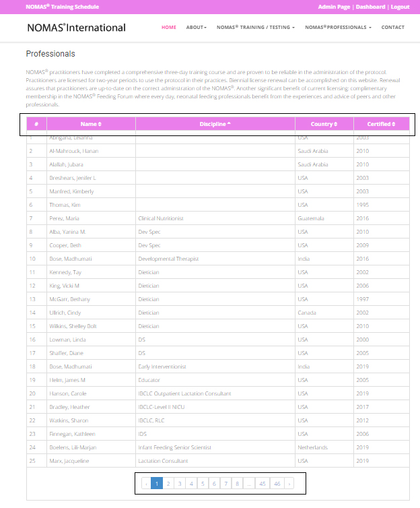Jump to page 2 of results
This screenshot has width=420, height=508.
pyautogui.click(x=168, y=483)
